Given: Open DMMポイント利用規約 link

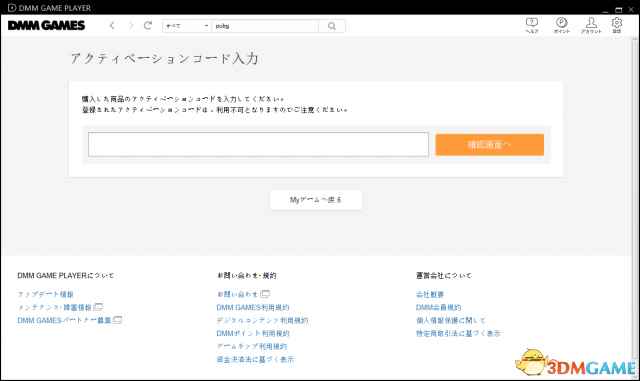Looking at the screenshot, I should (253, 333).
